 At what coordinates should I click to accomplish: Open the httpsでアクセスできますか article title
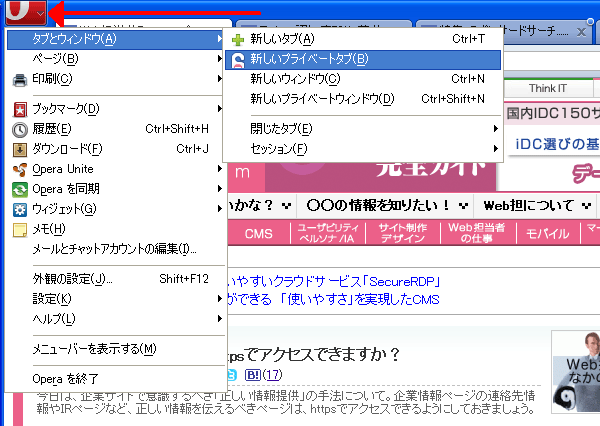pos(313,354)
